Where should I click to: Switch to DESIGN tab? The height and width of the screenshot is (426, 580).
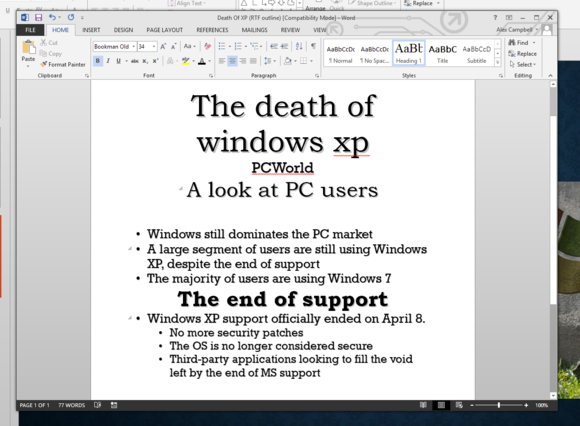(123, 30)
